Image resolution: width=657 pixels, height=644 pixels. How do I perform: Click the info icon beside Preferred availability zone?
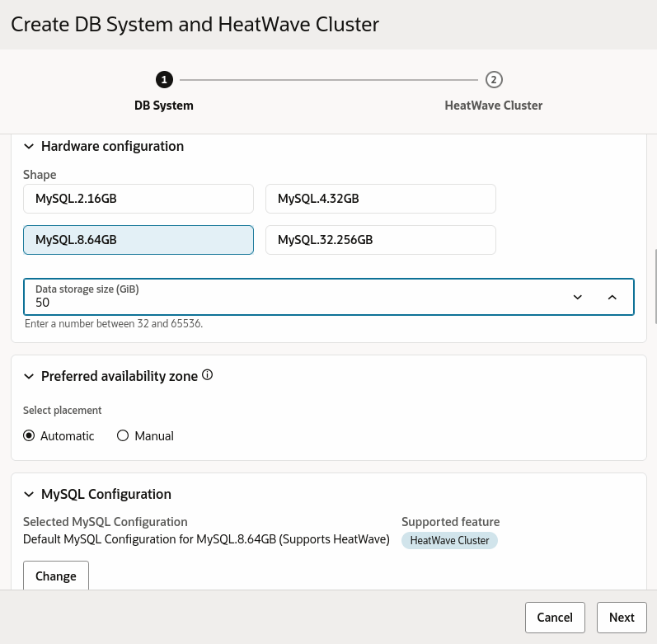coord(208,375)
